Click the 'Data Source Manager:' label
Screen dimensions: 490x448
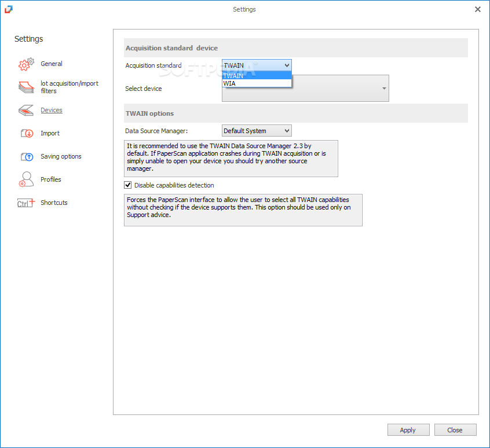pyautogui.click(x=156, y=131)
